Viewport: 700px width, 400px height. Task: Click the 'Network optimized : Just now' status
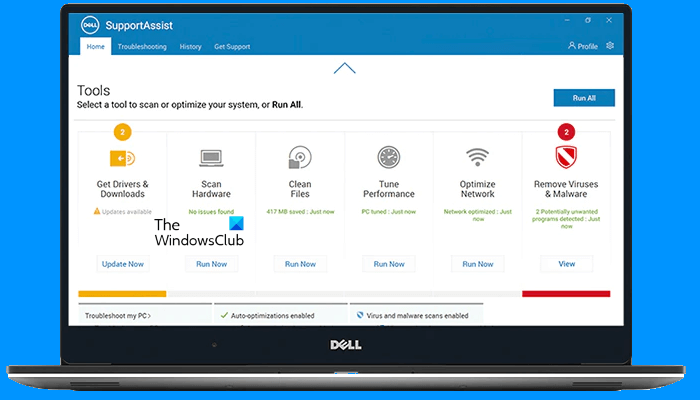pyautogui.click(x=478, y=215)
